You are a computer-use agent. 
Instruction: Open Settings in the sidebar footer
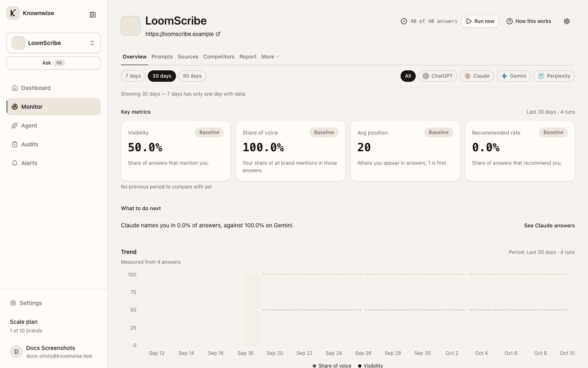pos(53,303)
